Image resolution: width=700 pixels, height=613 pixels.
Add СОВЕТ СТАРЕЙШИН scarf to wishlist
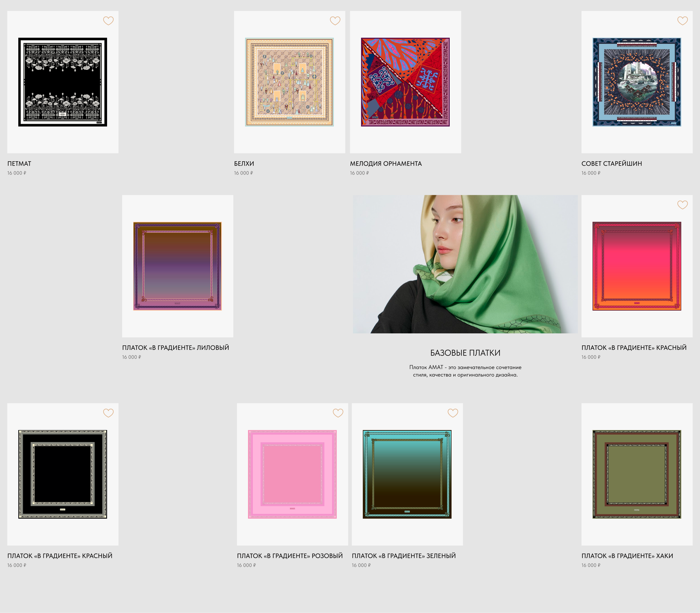click(682, 21)
